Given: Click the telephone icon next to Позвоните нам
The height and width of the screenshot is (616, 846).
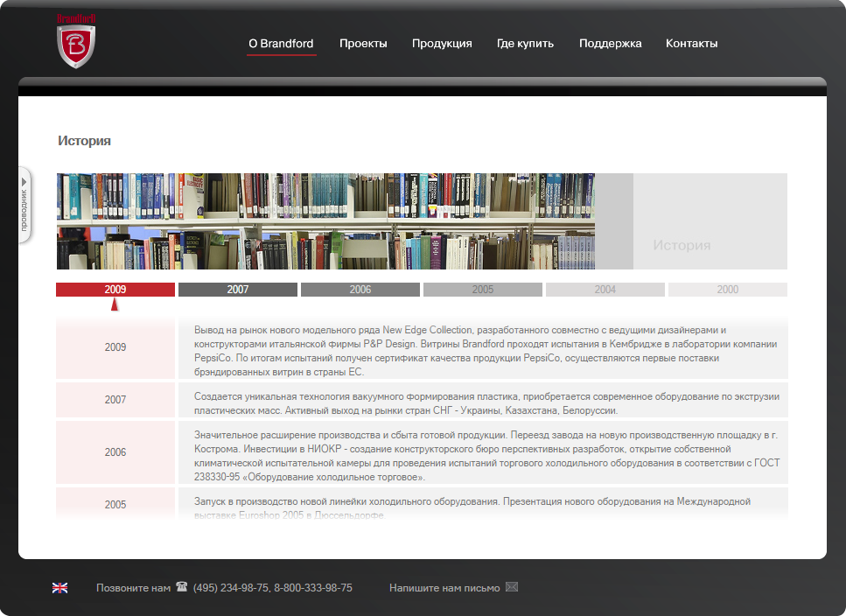Looking at the screenshot, I should coord(182,586).
